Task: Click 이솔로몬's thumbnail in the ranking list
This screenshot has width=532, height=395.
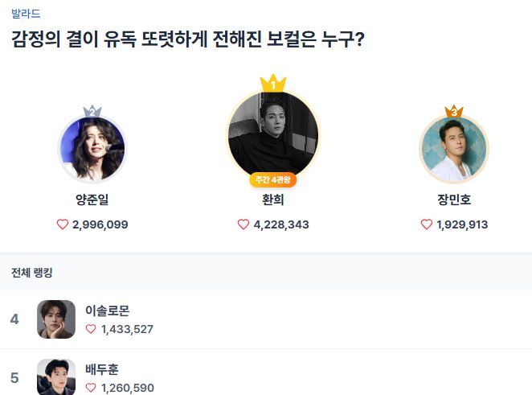Action: (x=56, y=319)
